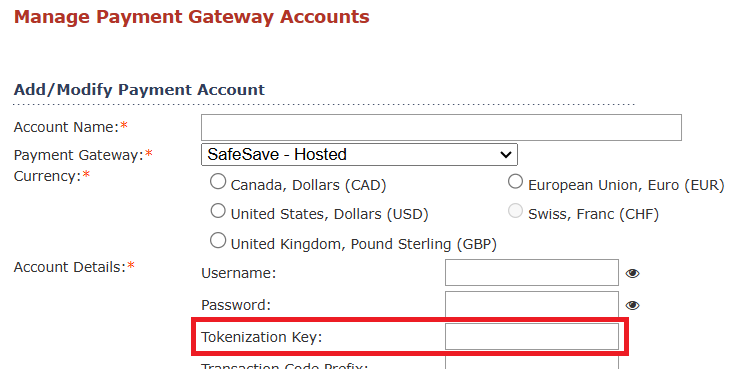Show the Password using its eye icon

tap(632, 306)
